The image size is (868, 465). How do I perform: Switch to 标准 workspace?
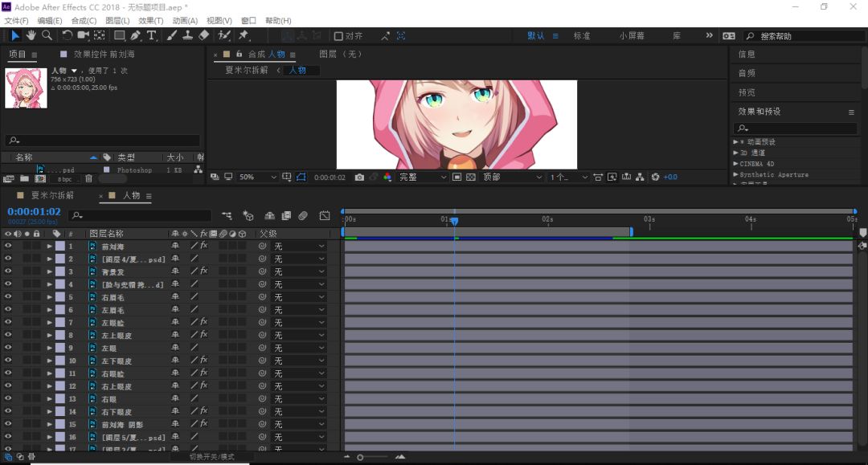[x=581, y=36]
